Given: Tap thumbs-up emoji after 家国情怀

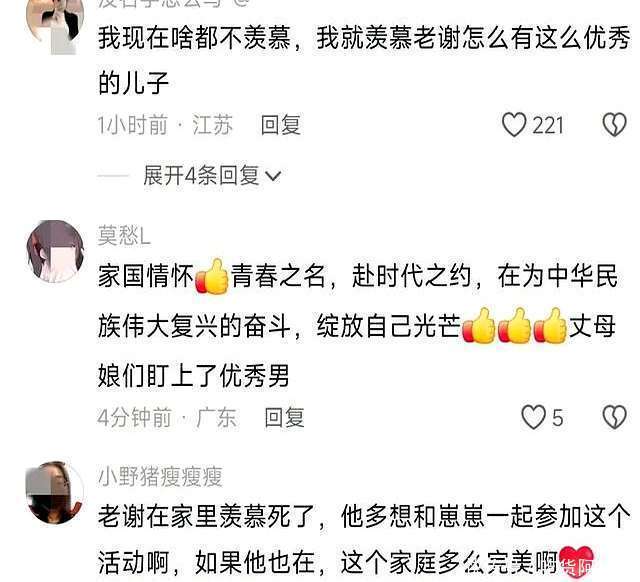Looking at the screenshot, I should pos(212,276).
